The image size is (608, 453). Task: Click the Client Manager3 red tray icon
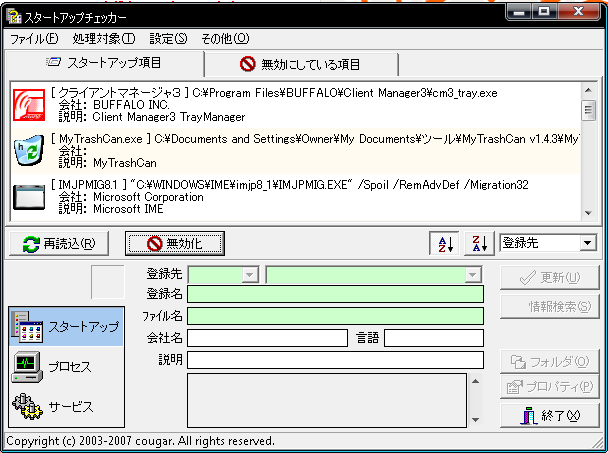click(29, 105)
